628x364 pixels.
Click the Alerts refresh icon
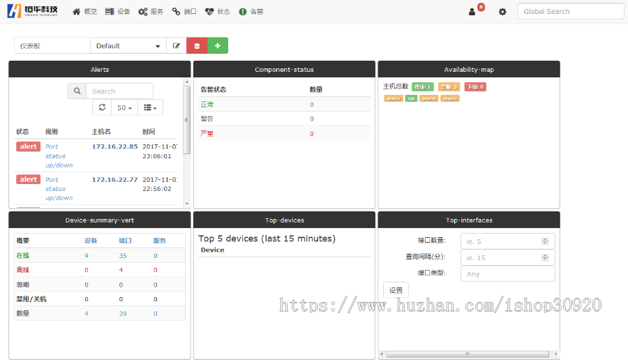[x=102, y=107]
